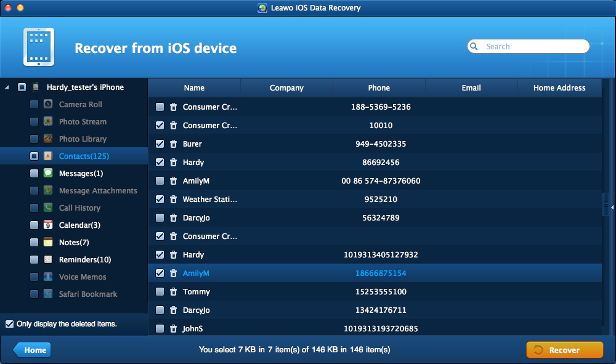
Task: Click the vertical scrollbar of contacts list
Action: pos(605,203)
